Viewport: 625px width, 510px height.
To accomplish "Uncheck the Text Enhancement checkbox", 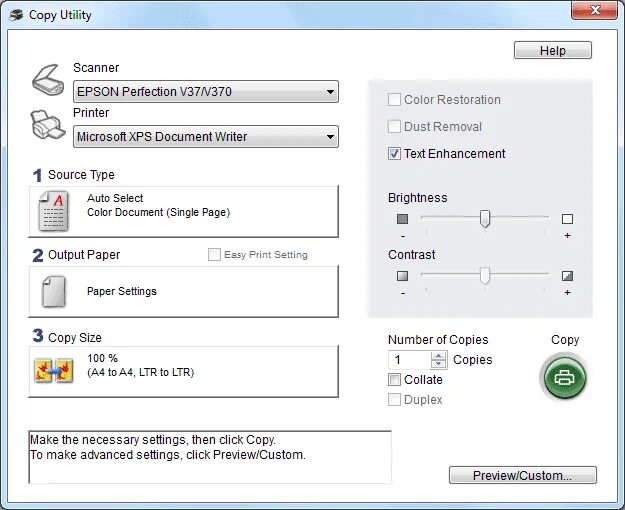I will pyautogui.click(x=394, y=154).
